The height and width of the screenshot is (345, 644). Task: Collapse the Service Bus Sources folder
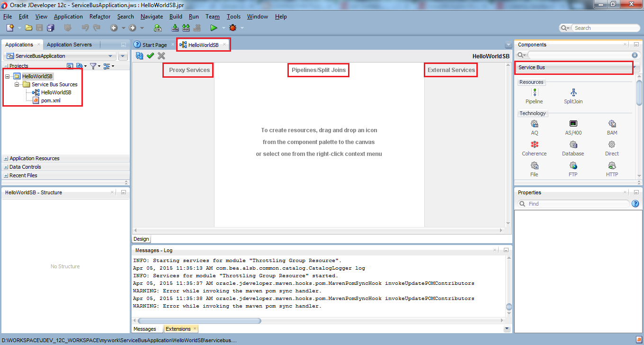[17, 84]
